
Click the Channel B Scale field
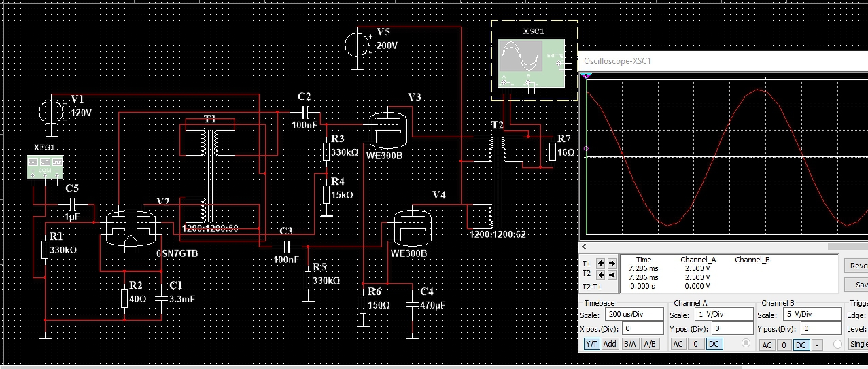pyautogui.click(x=812, y=315)
